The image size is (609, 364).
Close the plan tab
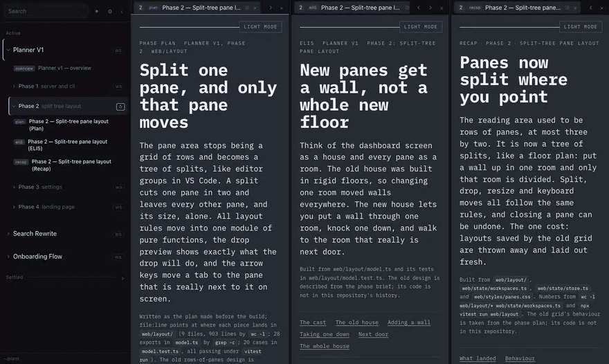click(255, 8)
